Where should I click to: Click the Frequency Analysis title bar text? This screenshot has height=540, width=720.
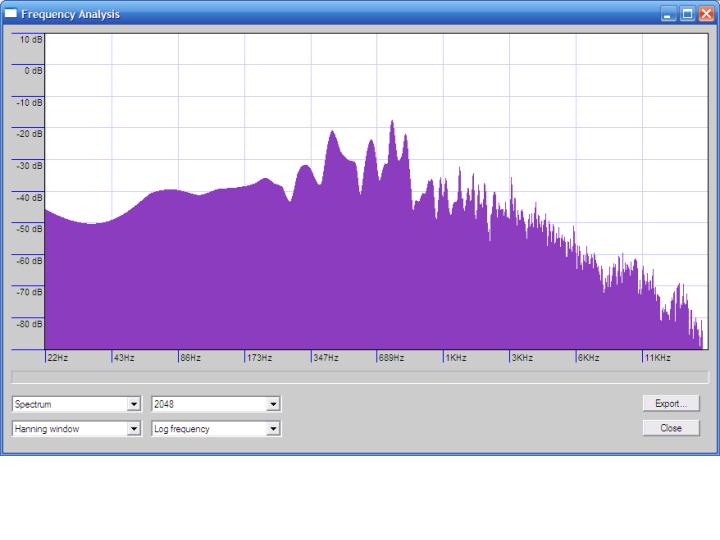[x=70, y=14]
